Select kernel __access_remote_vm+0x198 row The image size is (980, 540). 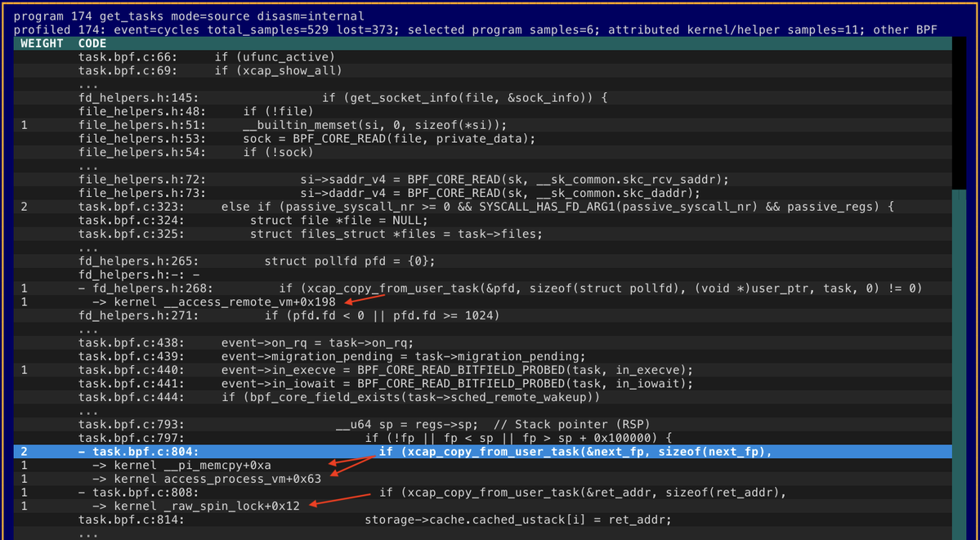[x=482, y=302]
